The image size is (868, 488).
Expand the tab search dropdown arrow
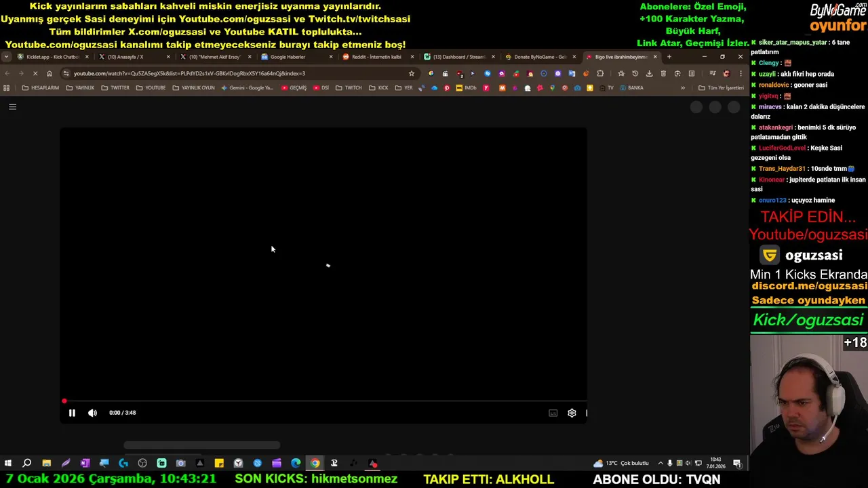(6, 57)
